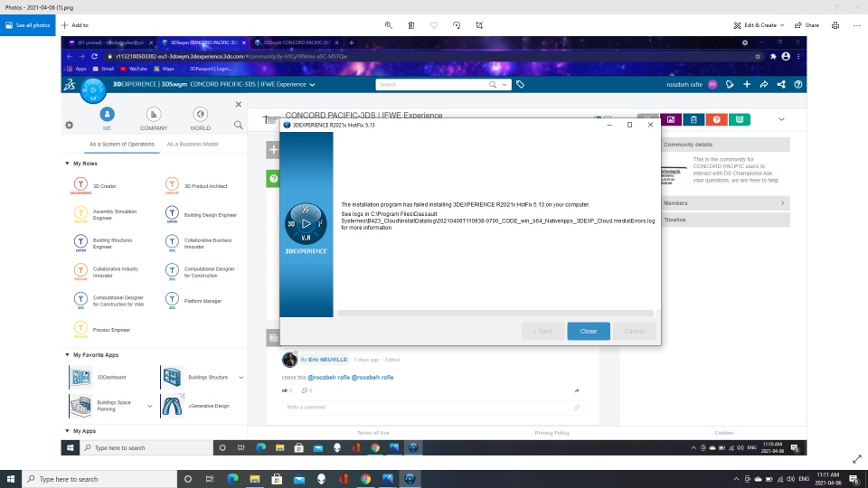This screenshot has width=868, height=488.
Task: Open the search options dropdown arrow
Action: tap(505, 85)
